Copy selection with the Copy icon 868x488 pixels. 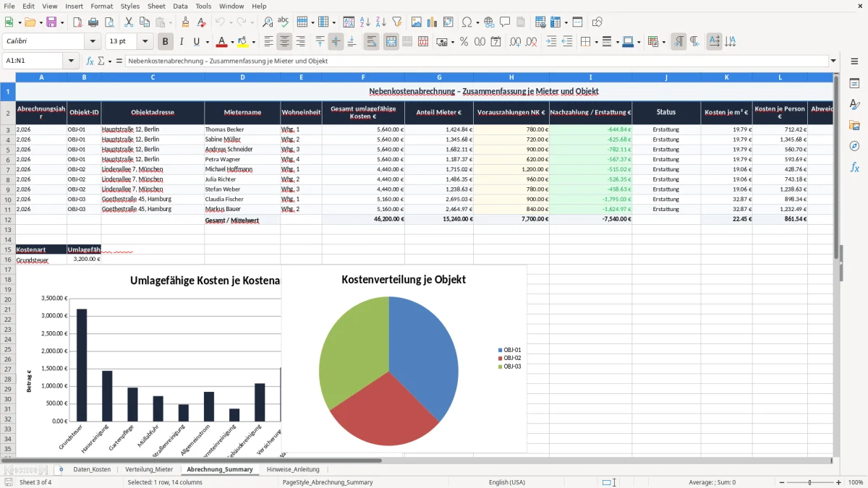(145, 22)
